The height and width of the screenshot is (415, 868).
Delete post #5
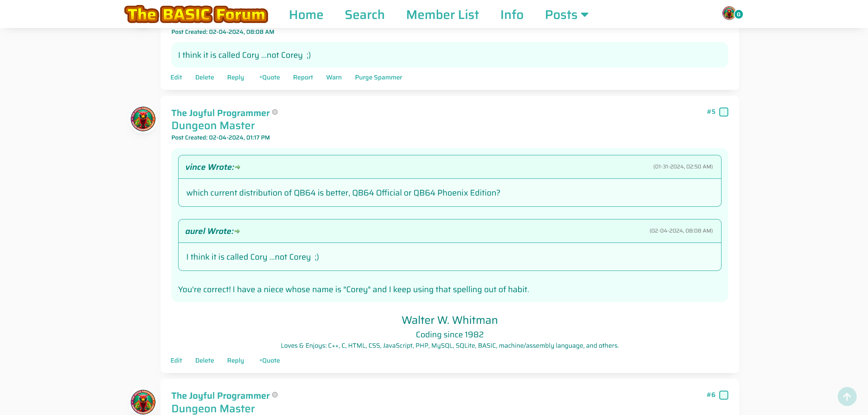coord(204,360)
